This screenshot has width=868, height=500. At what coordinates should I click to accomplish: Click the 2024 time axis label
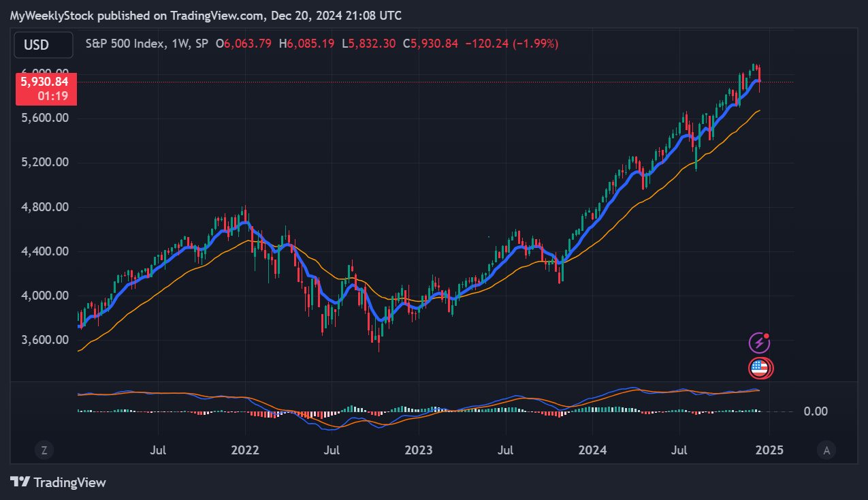[592, 450]
